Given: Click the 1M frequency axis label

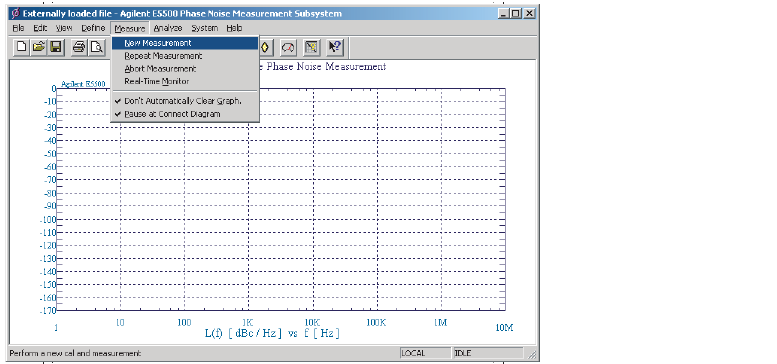Looking at the screenshot, I should click(440, 323).
